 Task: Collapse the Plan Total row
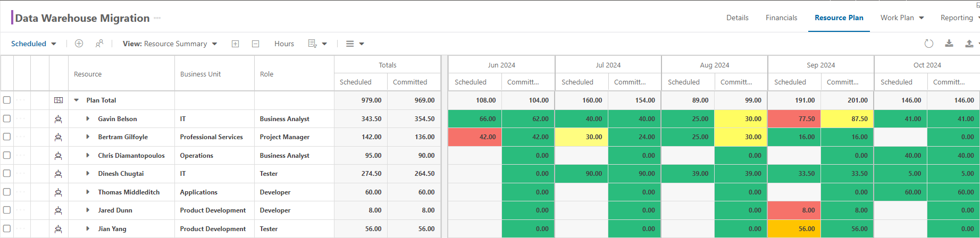pyautogui.click(x=76, y=100)
